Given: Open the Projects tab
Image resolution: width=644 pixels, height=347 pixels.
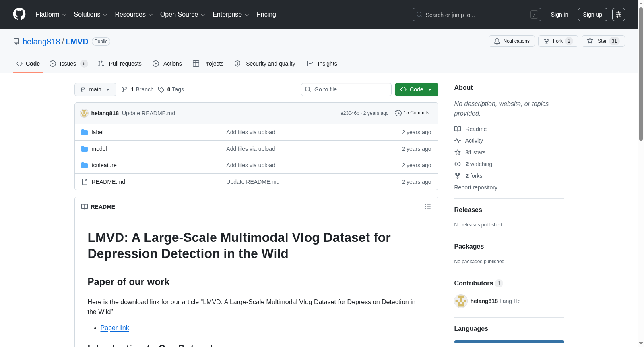Looking at the screenshot, I should coord(208,64).
